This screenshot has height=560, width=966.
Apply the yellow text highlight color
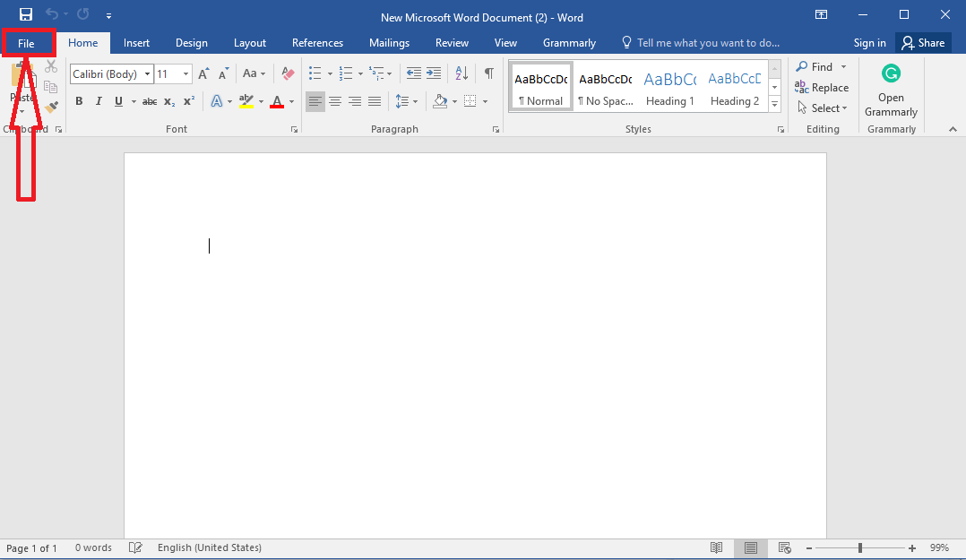pos(246,101)
